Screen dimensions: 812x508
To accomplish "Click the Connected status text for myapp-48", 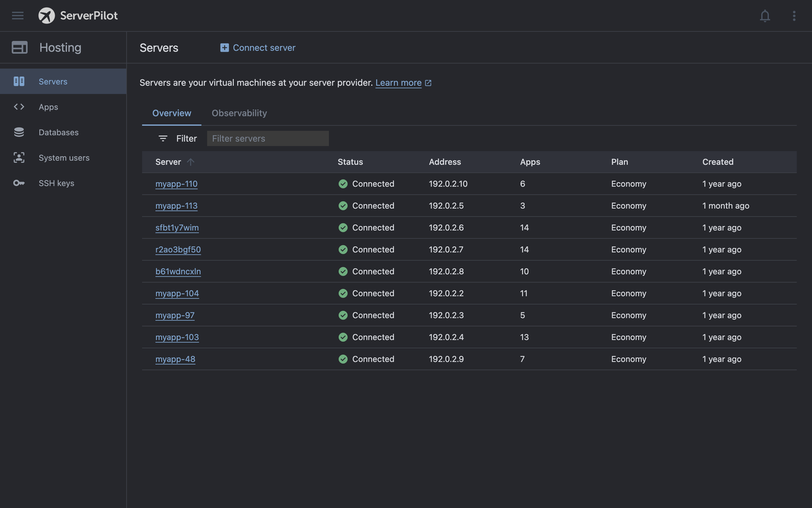I will point(373,359).
